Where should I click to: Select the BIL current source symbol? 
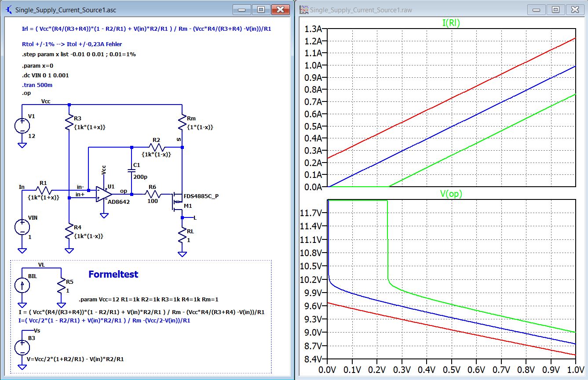pyautogui.click(x=22, y=286)
